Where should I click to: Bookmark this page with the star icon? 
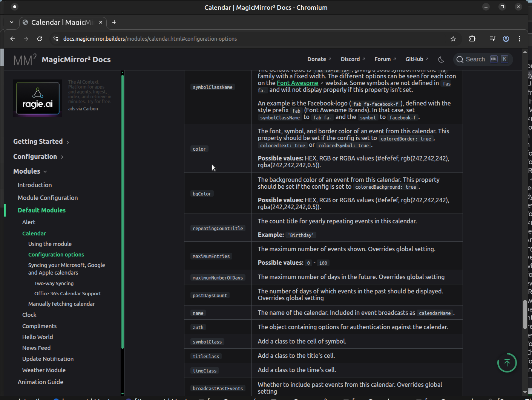pyautogui.click(x=453, y=39)
